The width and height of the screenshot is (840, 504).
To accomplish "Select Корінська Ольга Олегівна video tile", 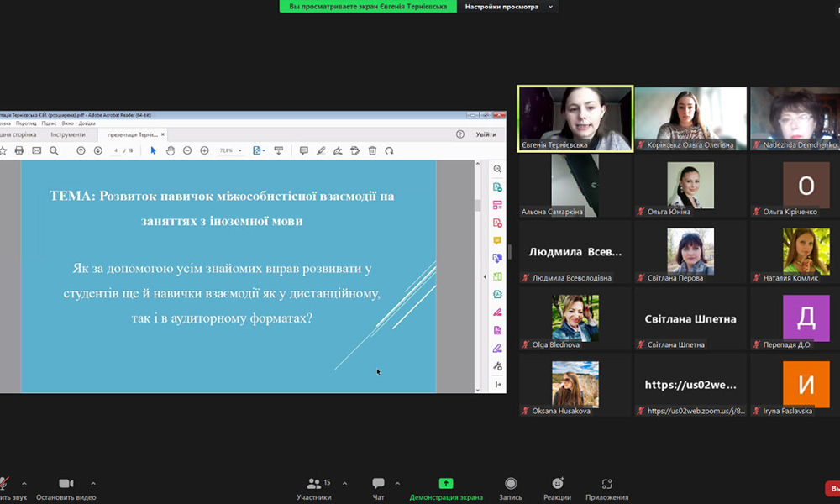I will pos(690,119).
